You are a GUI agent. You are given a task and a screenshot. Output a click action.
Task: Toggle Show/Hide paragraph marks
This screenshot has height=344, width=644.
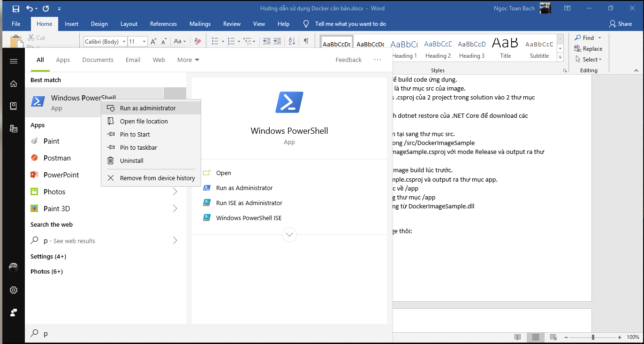pos(306,41)
